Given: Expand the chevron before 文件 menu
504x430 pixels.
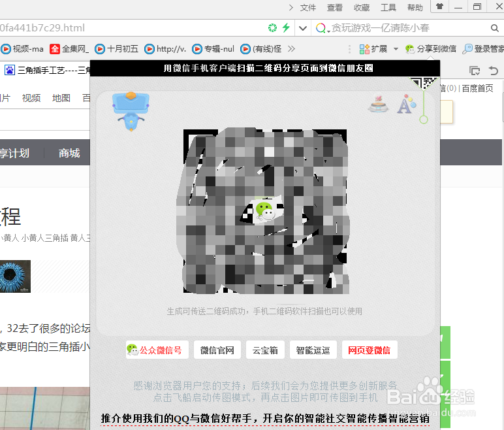Looking at the screenshot, I should tap(291, 7).
